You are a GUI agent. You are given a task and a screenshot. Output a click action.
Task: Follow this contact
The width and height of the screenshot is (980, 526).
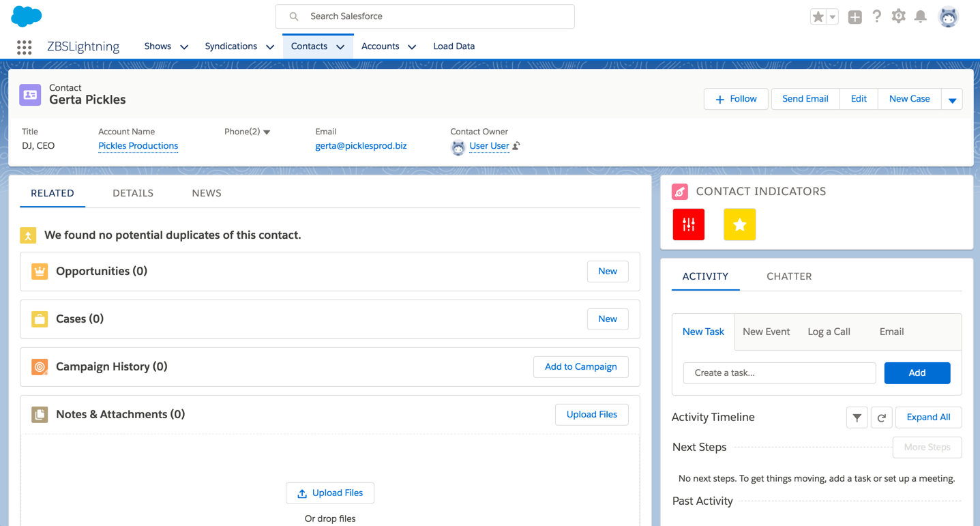pyautogui.click(x=736, y=99)
